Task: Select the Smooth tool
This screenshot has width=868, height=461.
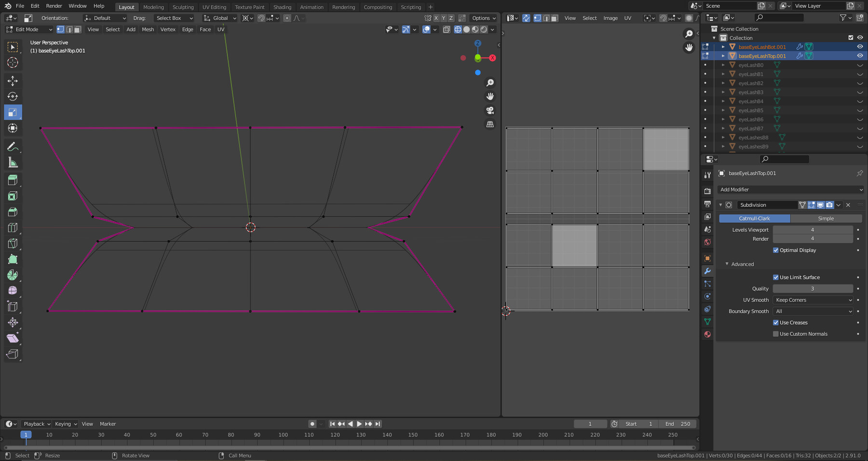Action: [13, 291]
